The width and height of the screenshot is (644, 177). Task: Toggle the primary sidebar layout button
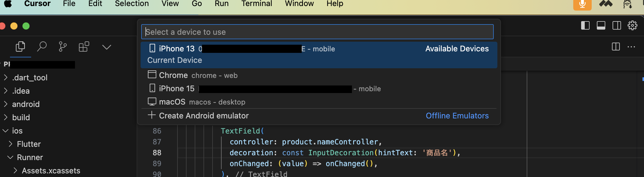[x=585, y=25]
